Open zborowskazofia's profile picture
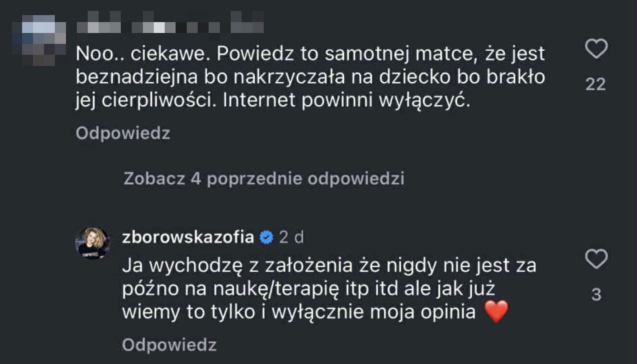 point(93,243)
